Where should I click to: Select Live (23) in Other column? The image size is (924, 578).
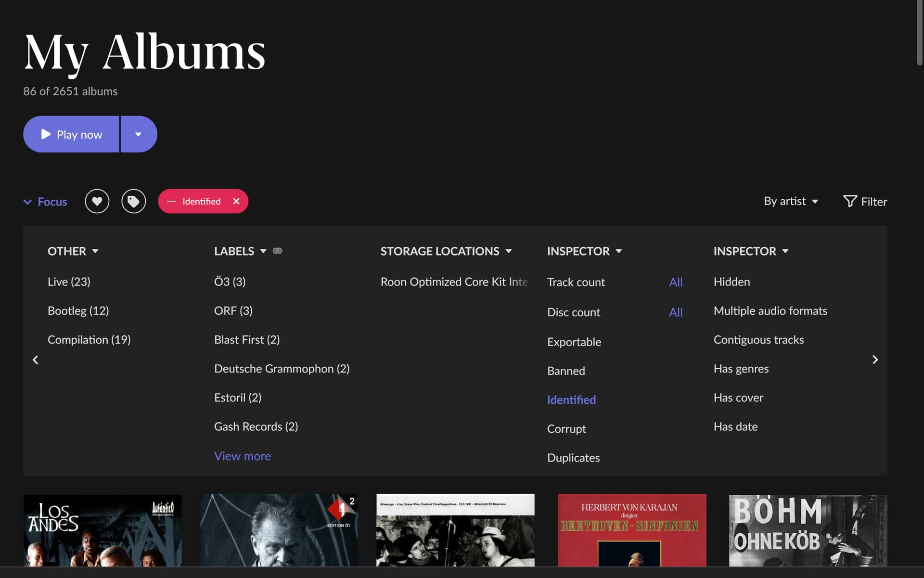(x=69, y=282)
